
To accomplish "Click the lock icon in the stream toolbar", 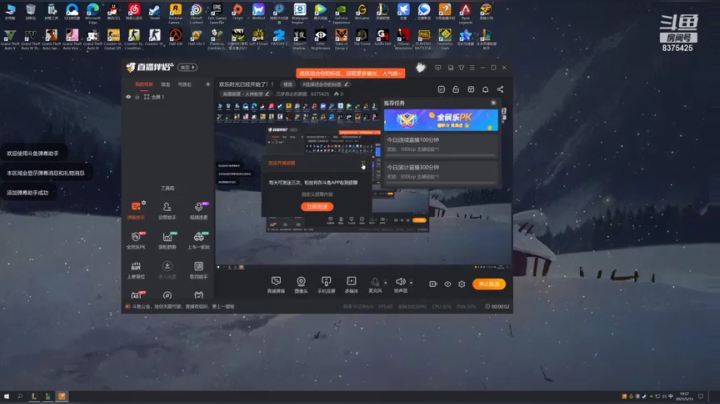I will click(x=456, y=90).
